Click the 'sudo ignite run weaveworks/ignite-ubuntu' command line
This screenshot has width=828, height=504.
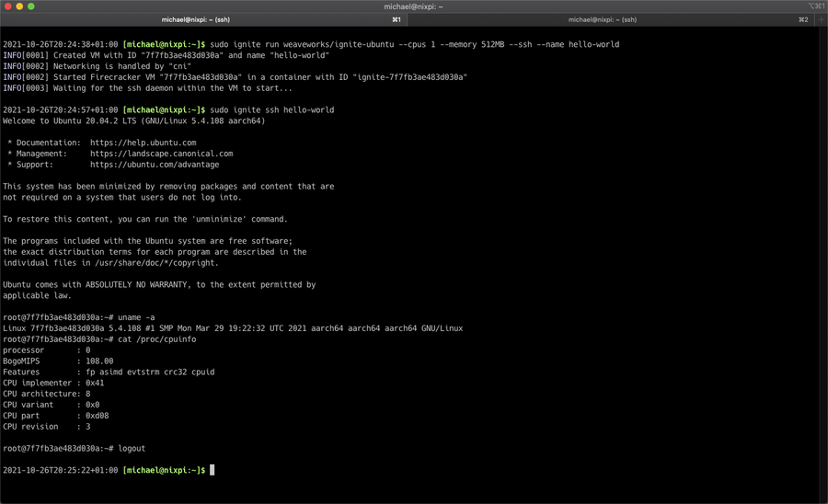(x=415, y=44)
